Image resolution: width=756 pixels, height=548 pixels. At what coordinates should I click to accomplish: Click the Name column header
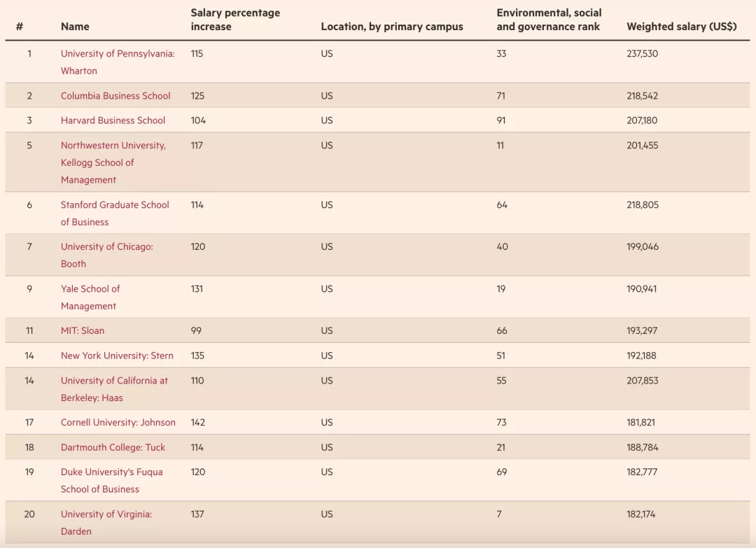[x=75, y=27]
